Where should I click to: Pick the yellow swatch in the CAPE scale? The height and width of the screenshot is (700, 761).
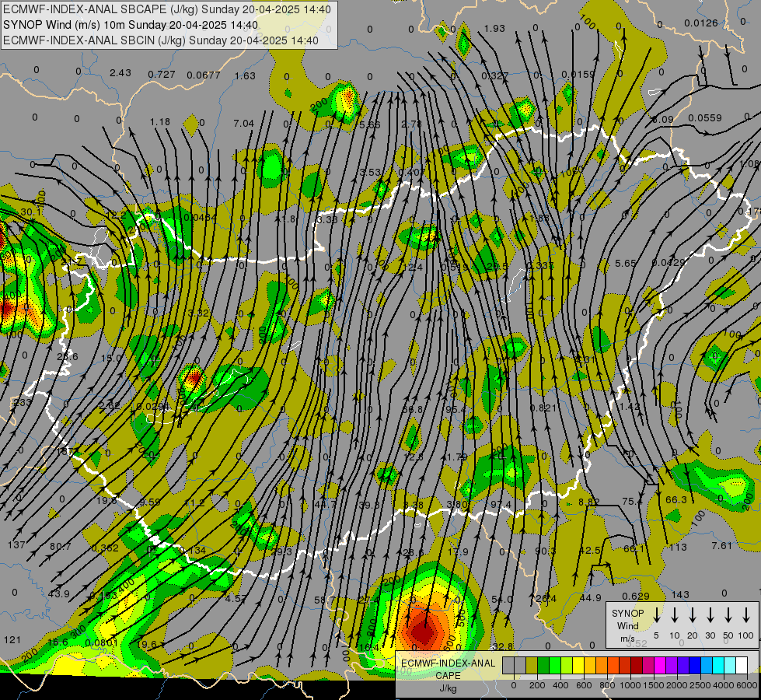coord(578,665)
